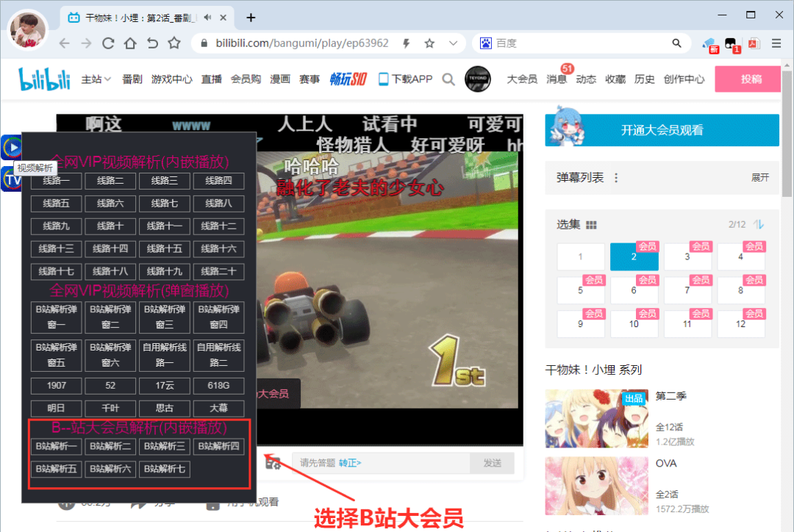This screenshot has height=532, width=794.
Task: Open the danmaku settings icon beside the input
Action: click(273, 463)
